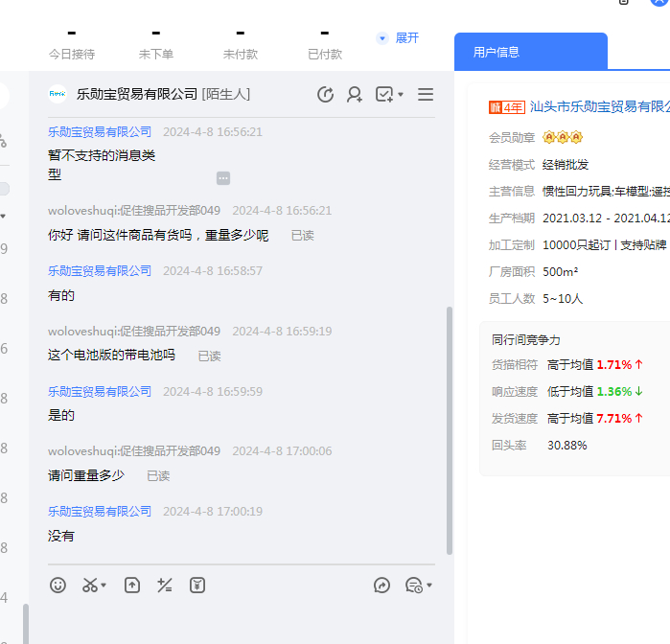Click the upload file icon
The image size is (670, 644).
coord(132,585)
